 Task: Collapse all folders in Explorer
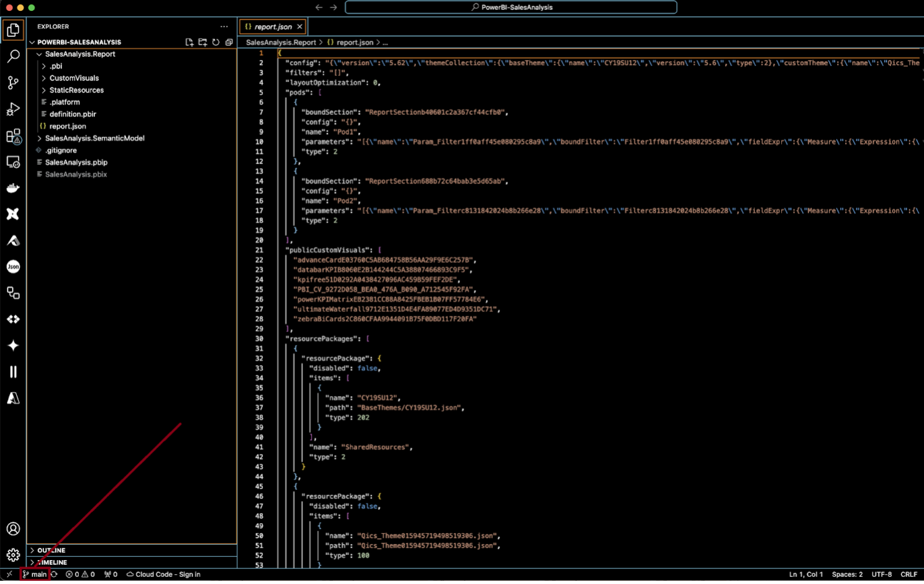[x=229, y=42]
